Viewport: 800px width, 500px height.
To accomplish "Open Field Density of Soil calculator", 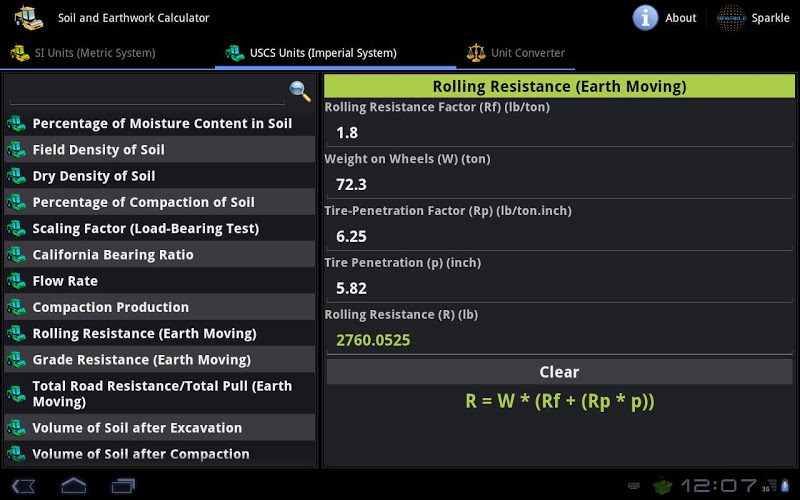I will (160, 149).
